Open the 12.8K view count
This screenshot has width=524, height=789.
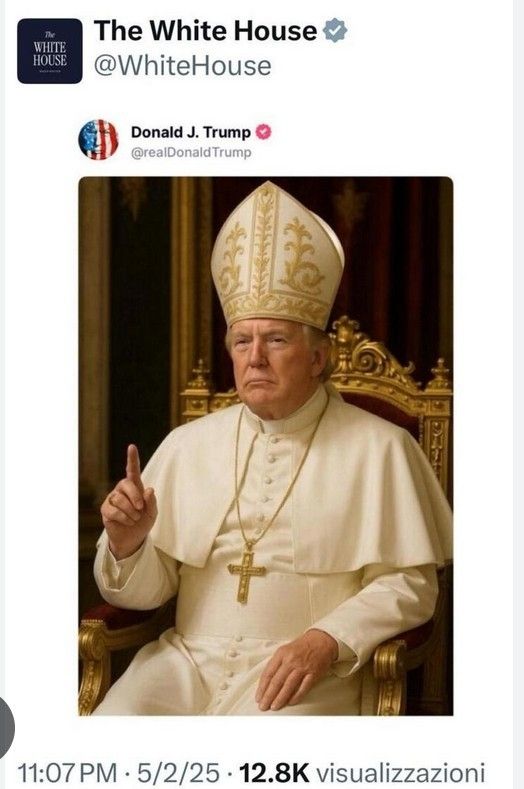(x=274, y=773)
